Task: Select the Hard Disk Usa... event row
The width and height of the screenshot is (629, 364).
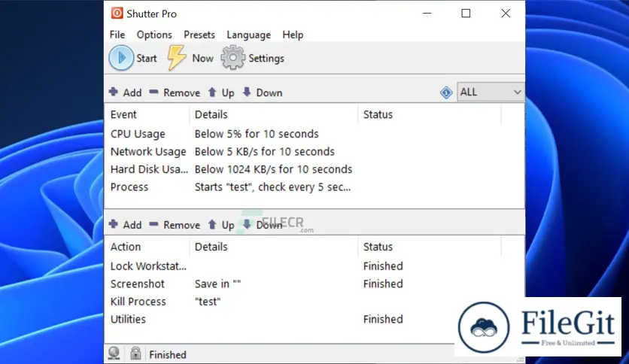Action: [x=314, y=169]
